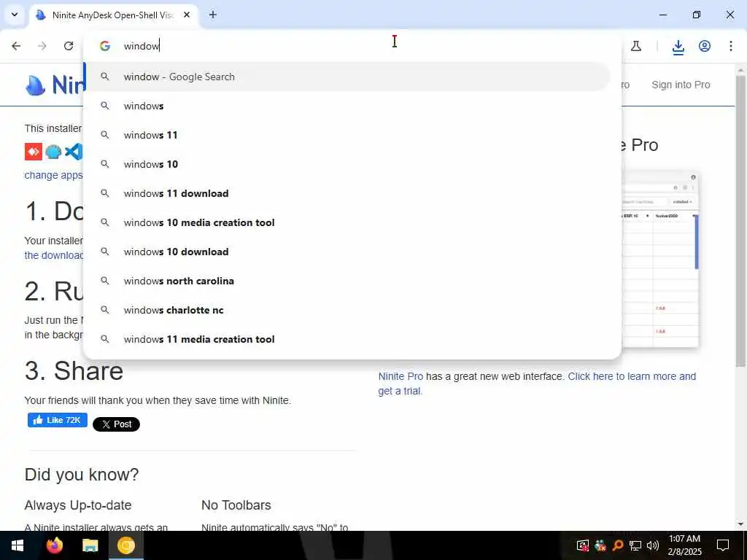Click the 'Always Up-to-date' heading
This screenshot has width=747, height=560.
(x=78, y=505)
